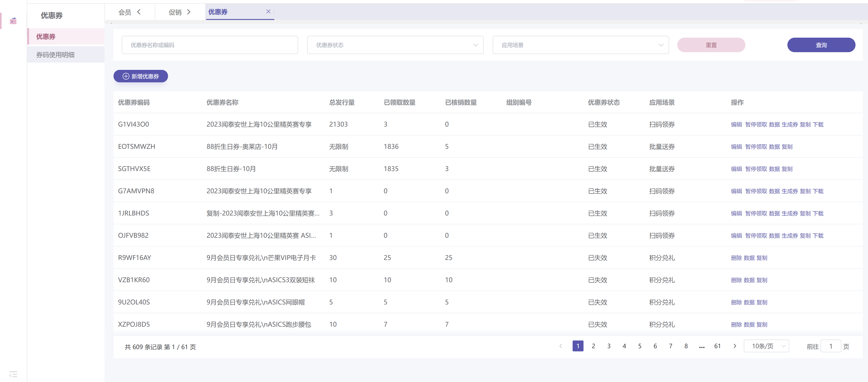This screenshot has height=382, width=868.
Task: Click 复制 for EOTSMWZH row
Action: tap(787, 147)
